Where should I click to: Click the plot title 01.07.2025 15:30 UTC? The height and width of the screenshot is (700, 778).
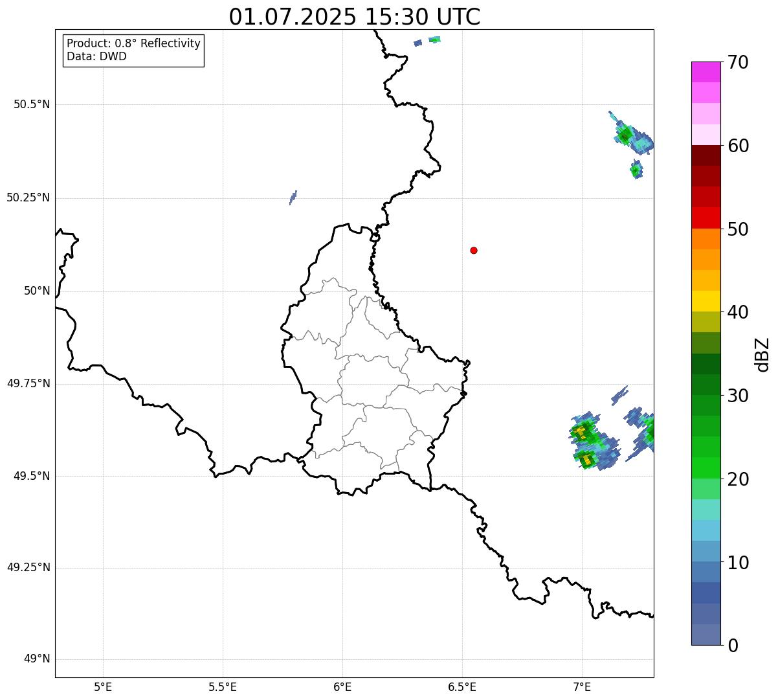point(355,17)
